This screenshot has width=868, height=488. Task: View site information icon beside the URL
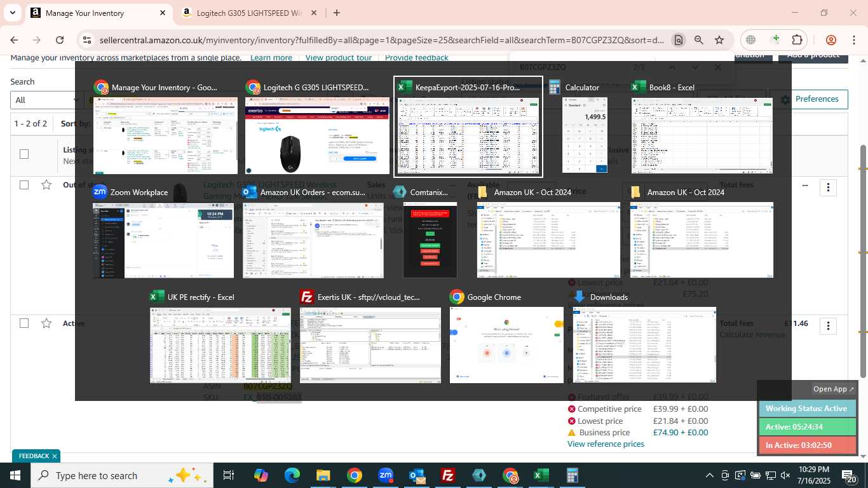click(87, 40)
